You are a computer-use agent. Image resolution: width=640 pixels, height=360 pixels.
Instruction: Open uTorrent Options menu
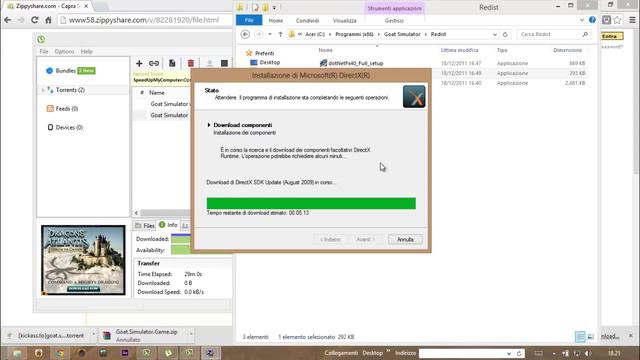(64, 51)
